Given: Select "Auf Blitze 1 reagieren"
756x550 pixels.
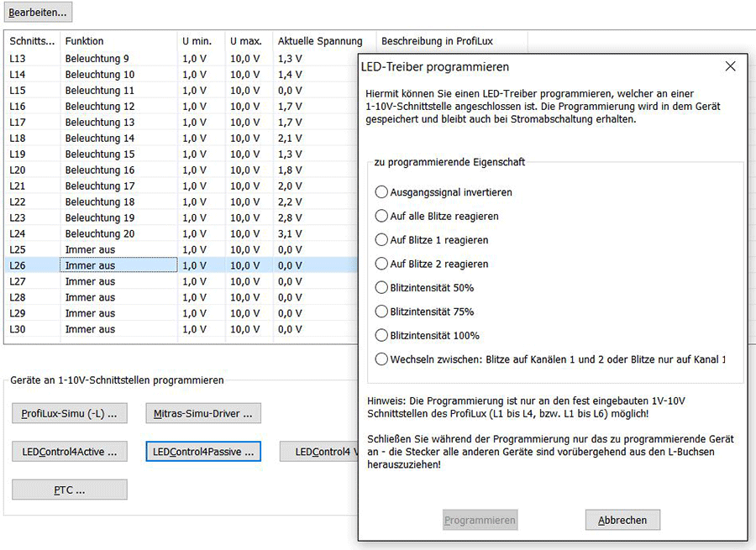Looking at the screenshot, I should coord(382,239).
